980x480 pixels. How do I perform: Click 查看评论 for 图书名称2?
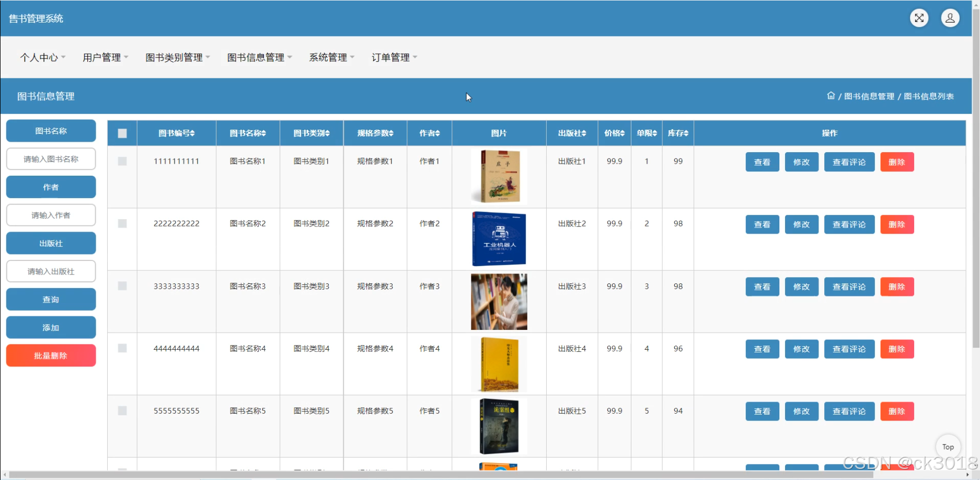(849, 224)
